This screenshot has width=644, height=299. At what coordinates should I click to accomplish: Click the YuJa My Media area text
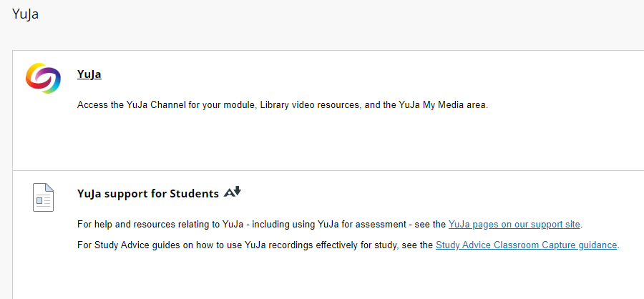442,104
